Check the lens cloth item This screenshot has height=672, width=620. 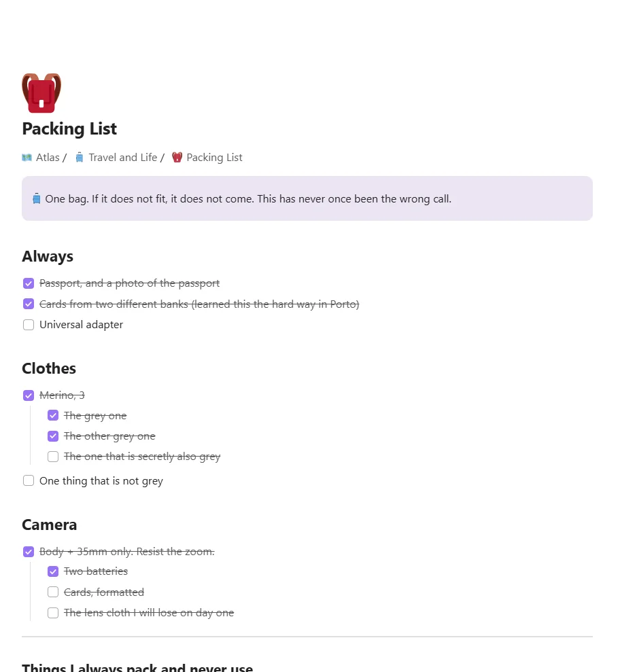point(53,613)
